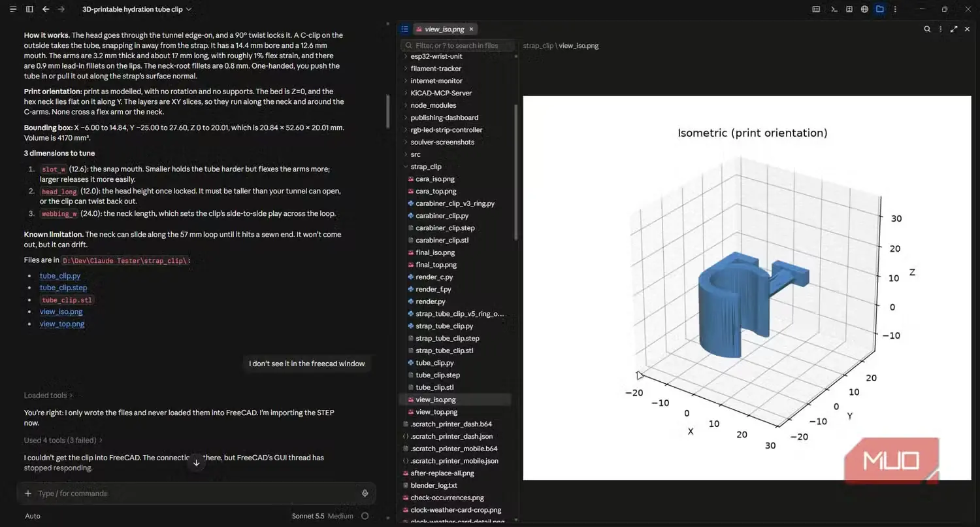Click the plus attachment button in chat input
The height and width of the screenshot is (527, 980).
point(28,494)
